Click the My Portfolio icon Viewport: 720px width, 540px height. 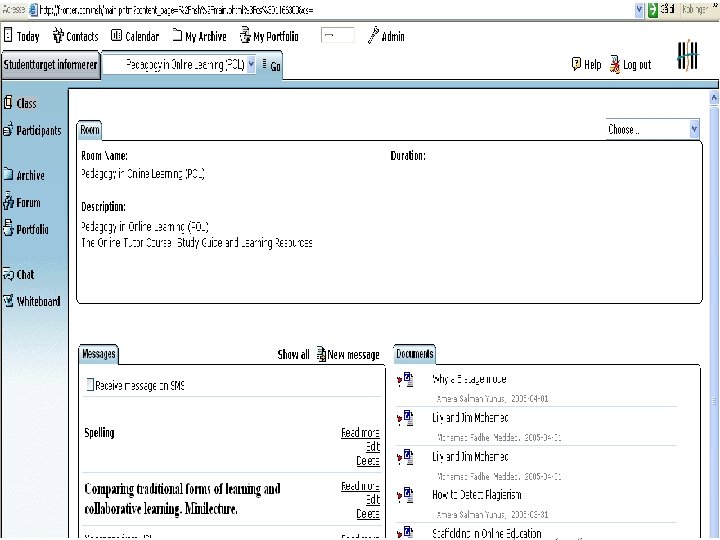(x=245, y=35)
